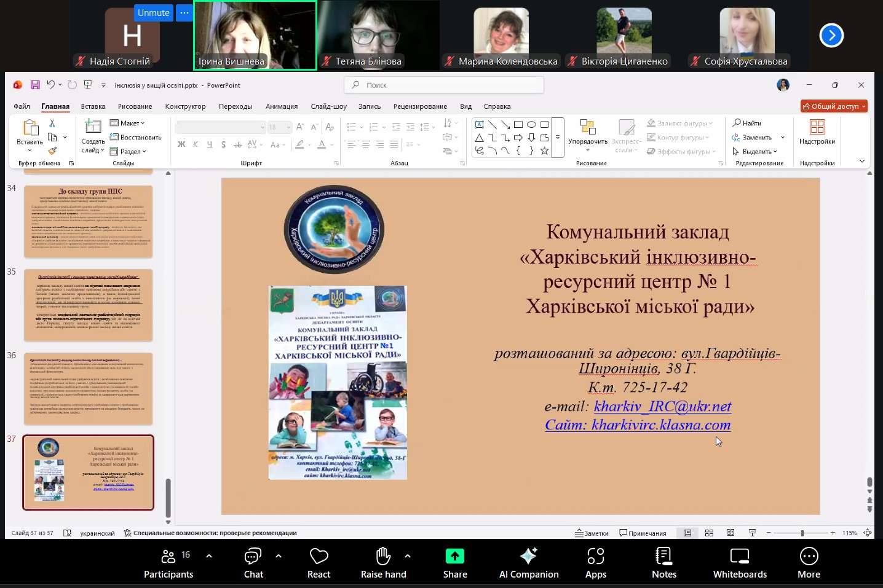Open the Слайд-шоу ribbon tab
The width and height of the screenshot is (883, 588).
(328, 106)
